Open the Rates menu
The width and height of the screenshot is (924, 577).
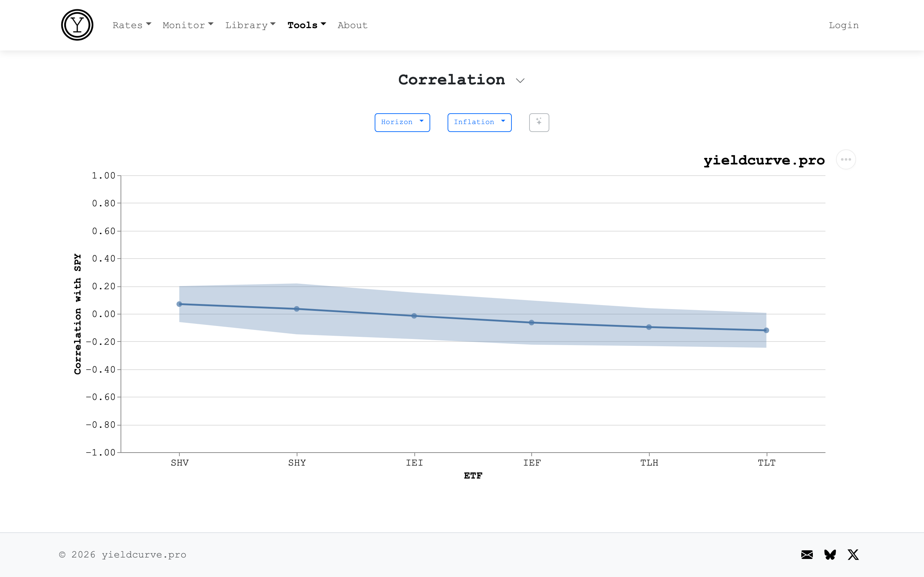coord(132,25)
